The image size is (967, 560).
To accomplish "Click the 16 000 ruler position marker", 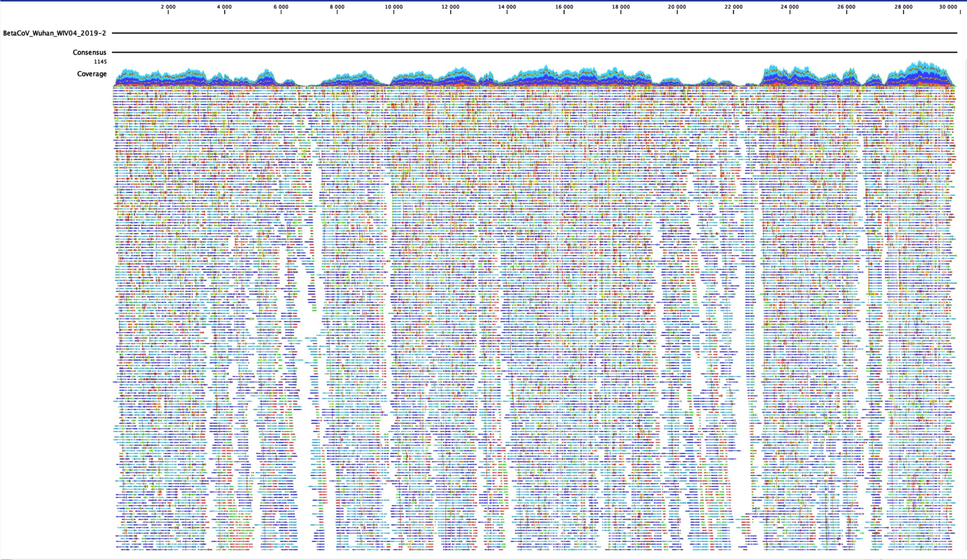I will (564, 7).
